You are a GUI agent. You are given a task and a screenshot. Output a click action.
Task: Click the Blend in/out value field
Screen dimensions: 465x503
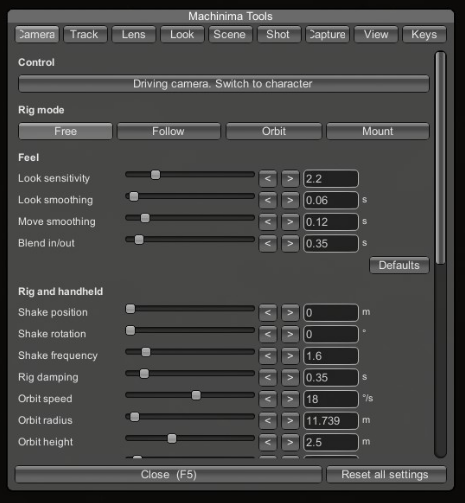click(331, 244)
